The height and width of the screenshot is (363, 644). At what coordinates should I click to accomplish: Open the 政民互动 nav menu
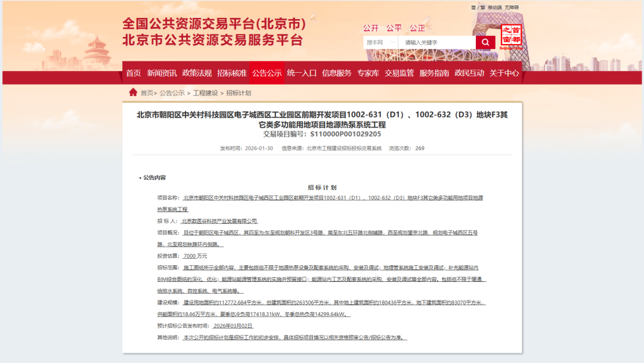click(x=469, y=73)
